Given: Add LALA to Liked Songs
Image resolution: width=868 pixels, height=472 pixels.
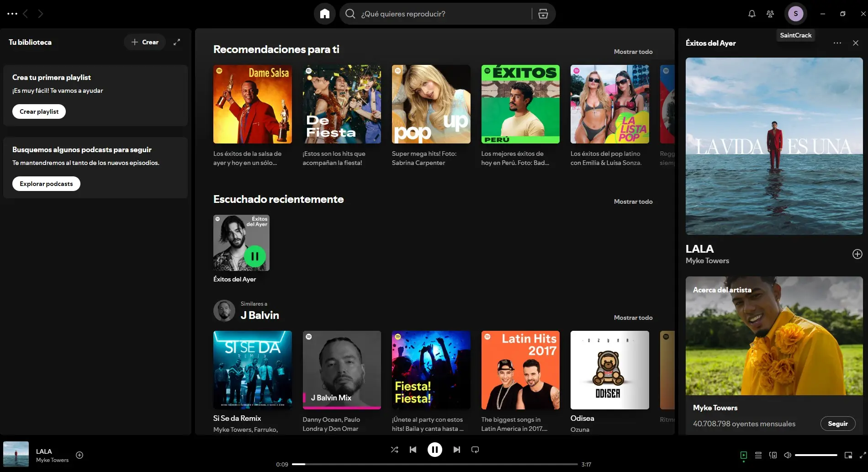Looking at the screenshot, I should pyautogui.click(x=79, y=455).
